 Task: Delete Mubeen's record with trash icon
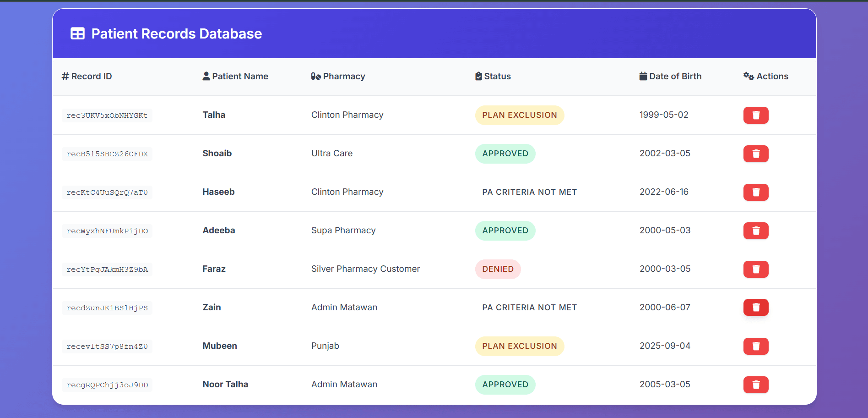pyautogui.click(x=756, y=346)
